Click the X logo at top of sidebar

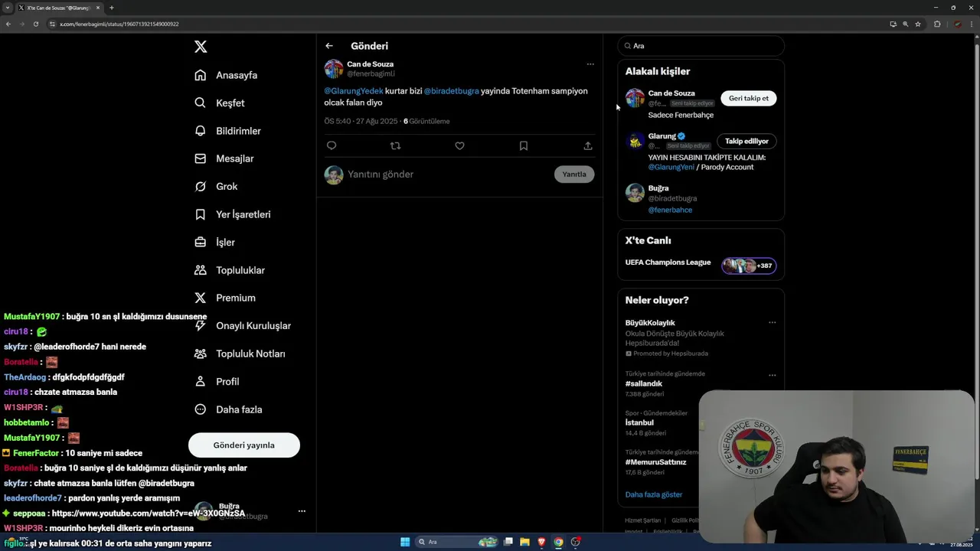pos(201,47)
